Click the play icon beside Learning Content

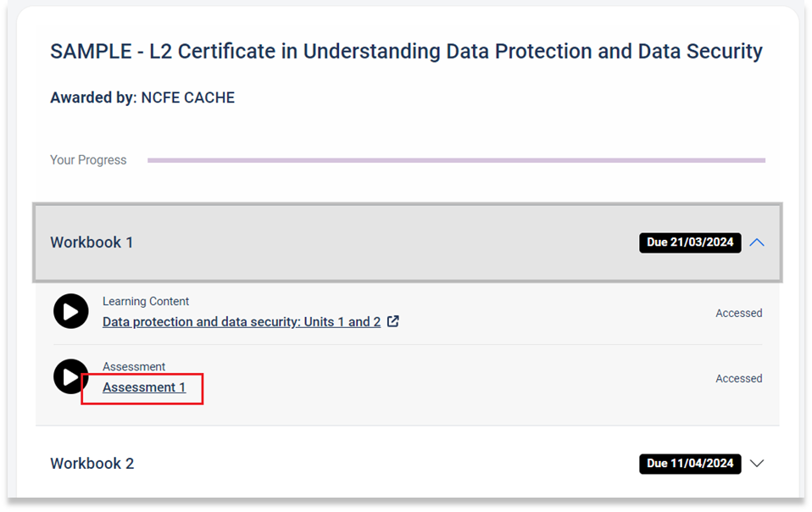[71, 311]
